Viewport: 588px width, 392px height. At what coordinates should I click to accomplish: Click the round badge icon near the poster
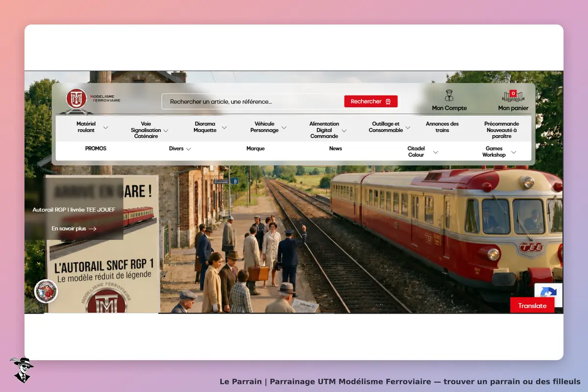[x=46, y=291]
